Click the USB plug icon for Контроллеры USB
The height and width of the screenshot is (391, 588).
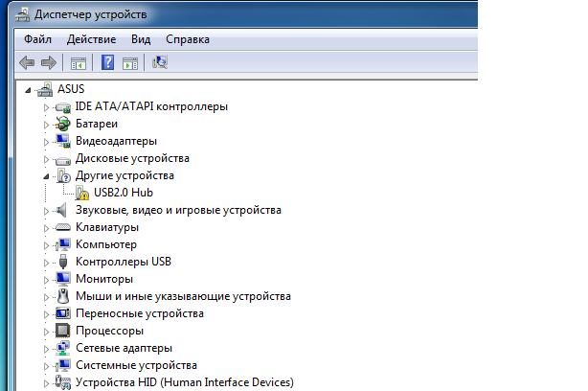pyautogui.click(x=63, y=262)
